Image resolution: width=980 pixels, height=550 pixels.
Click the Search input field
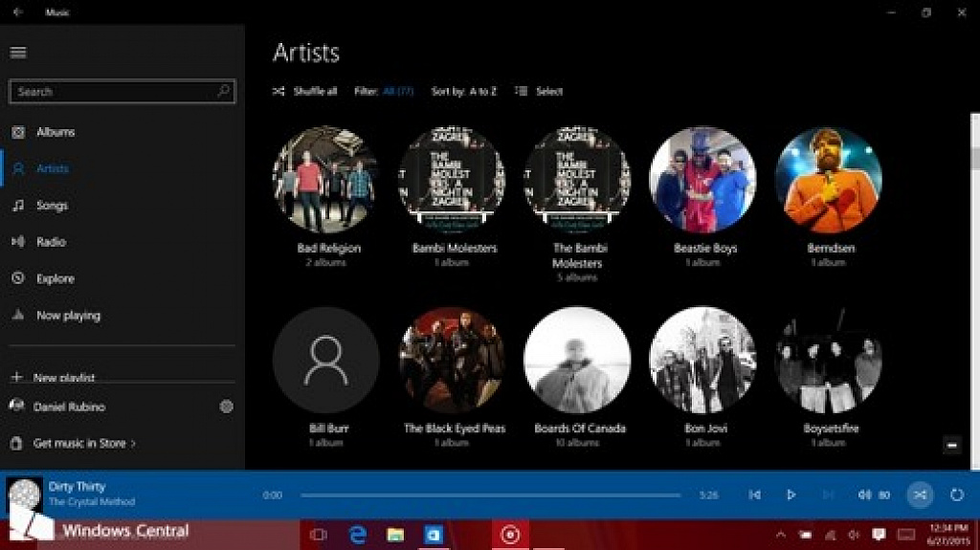(x=122, y=91)
